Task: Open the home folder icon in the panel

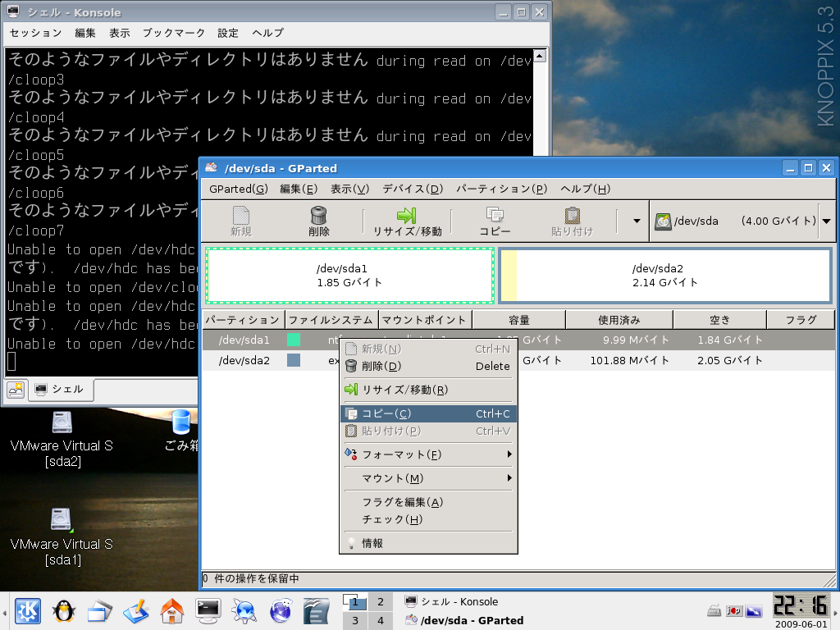Action: 172,611
